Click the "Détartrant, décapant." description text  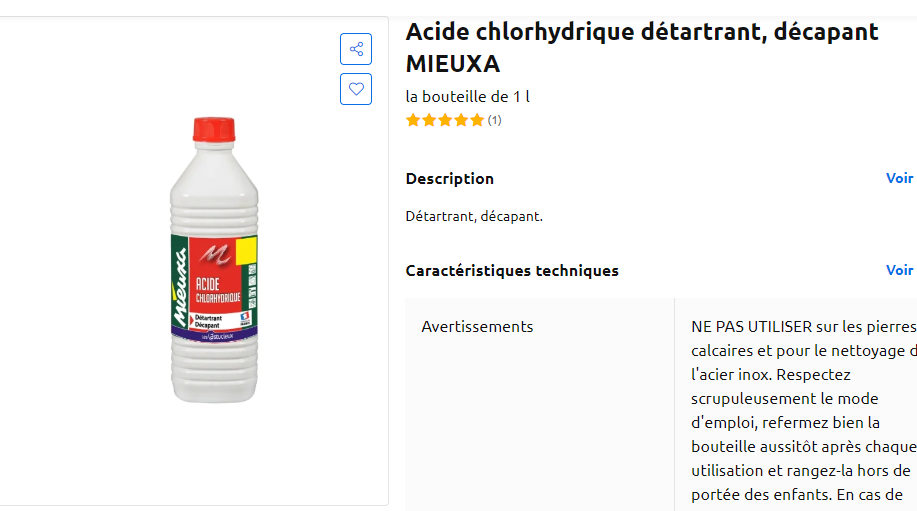(x=474, y=216)
